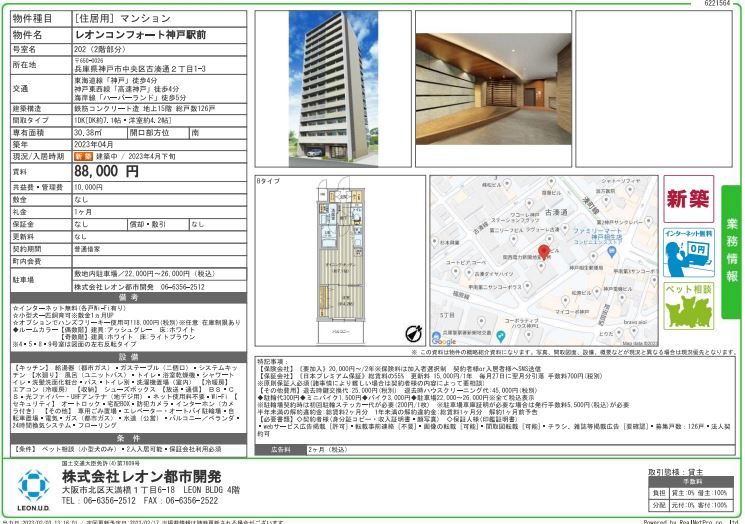
Task: Click the office address 大阪市北区天満橋1丁目6-18
Action: click(118, 490)
